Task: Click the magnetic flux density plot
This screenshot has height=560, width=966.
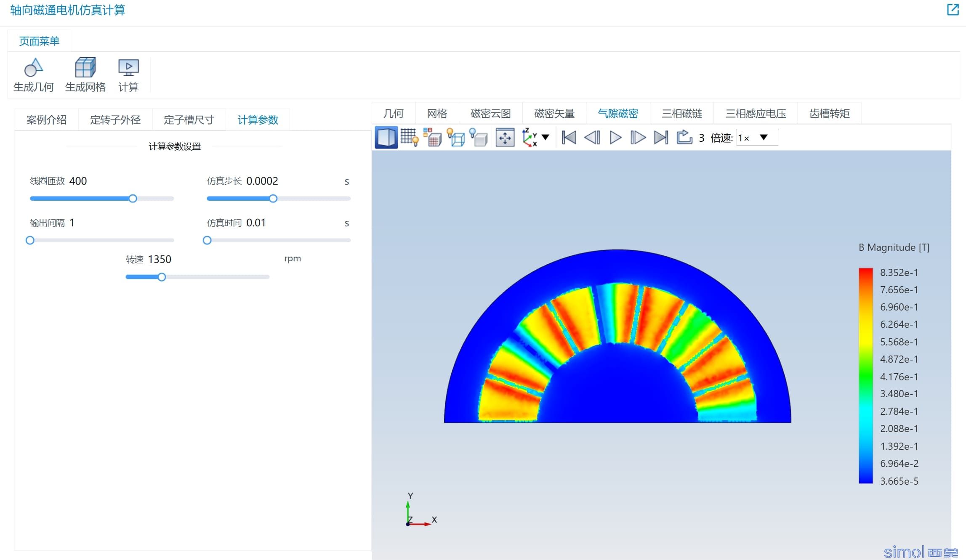Action: pos(617,336)
